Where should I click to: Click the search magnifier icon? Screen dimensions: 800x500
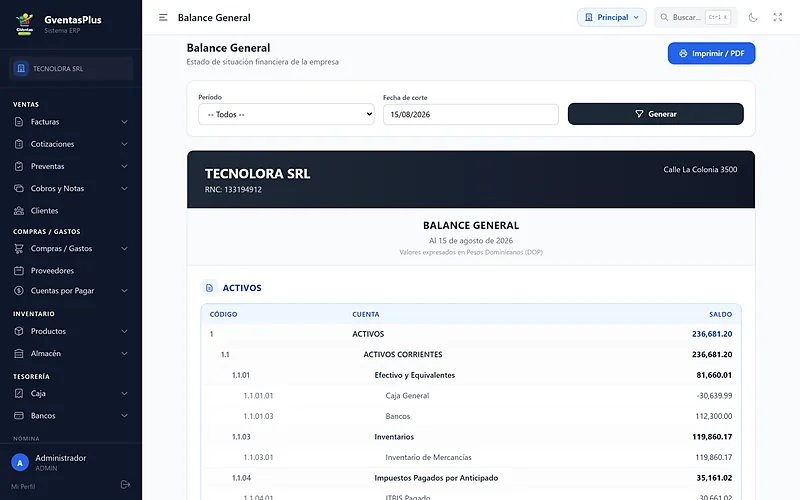[x=664, y=17]
